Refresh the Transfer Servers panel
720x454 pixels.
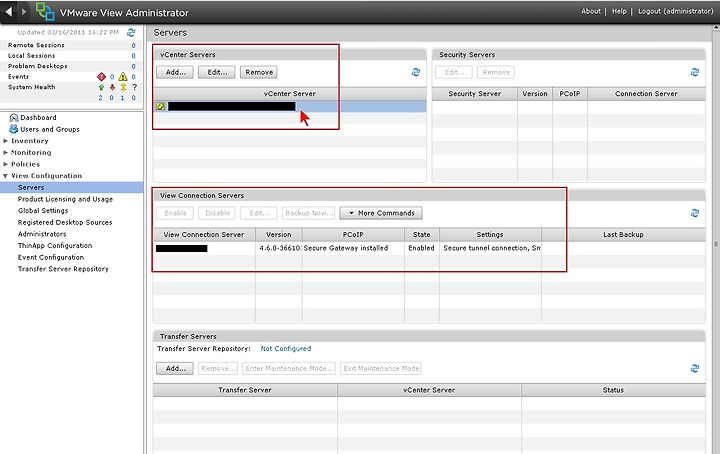click(695, 368)
